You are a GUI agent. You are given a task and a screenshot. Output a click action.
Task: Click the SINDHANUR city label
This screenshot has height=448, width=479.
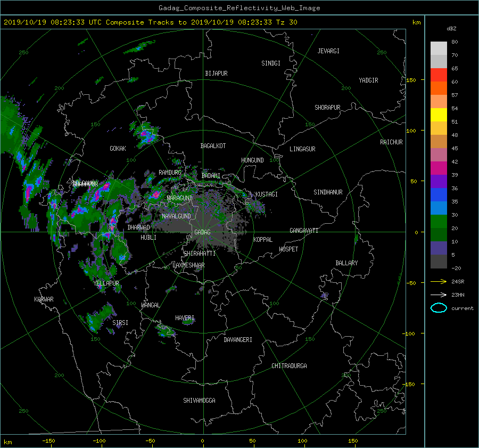[x=328, y=192]
